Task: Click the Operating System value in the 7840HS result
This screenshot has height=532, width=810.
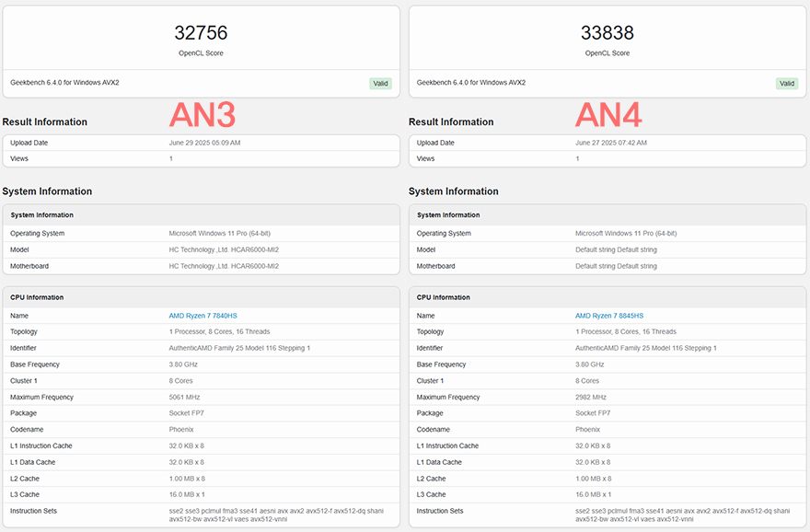Action: [220, 234]
